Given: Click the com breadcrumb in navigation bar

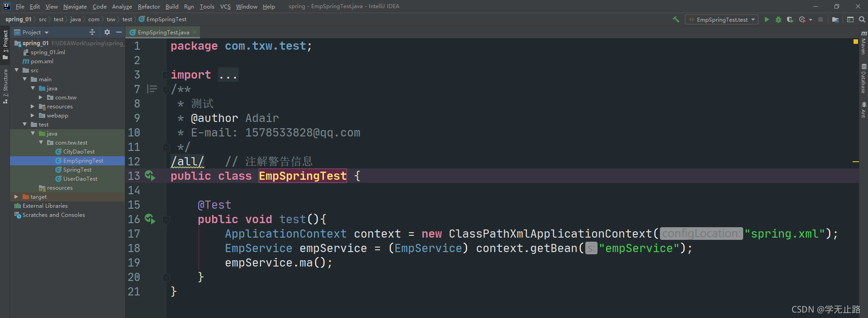Looking at the screenshot, I should pos(94,19).
